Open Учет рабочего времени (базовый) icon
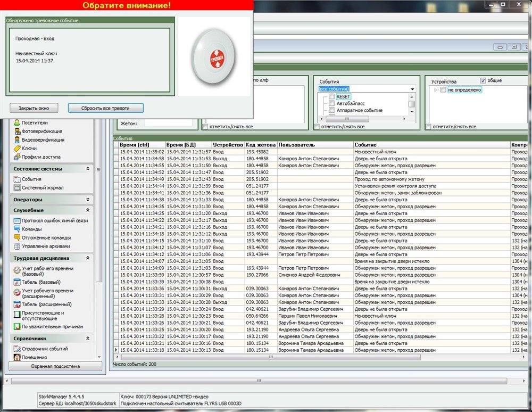Viewport: 532px width, 412px height. click(16, 270)
